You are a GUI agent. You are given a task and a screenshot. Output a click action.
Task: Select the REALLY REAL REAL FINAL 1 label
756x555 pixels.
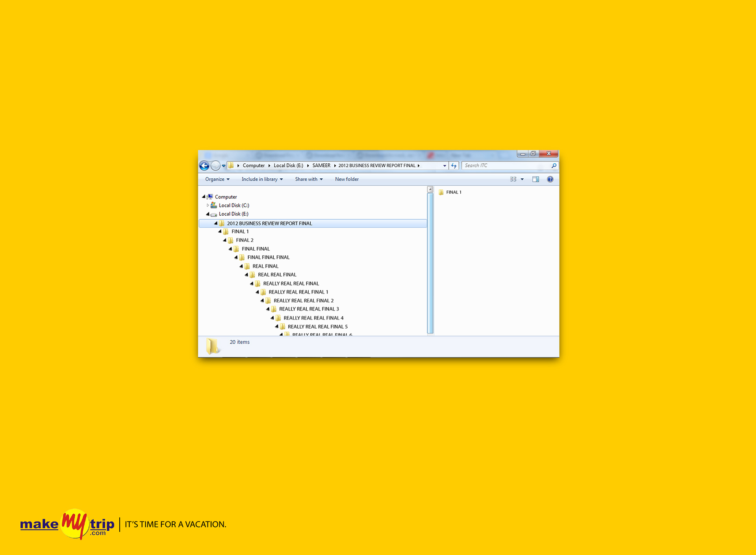(x=298, y=292)
